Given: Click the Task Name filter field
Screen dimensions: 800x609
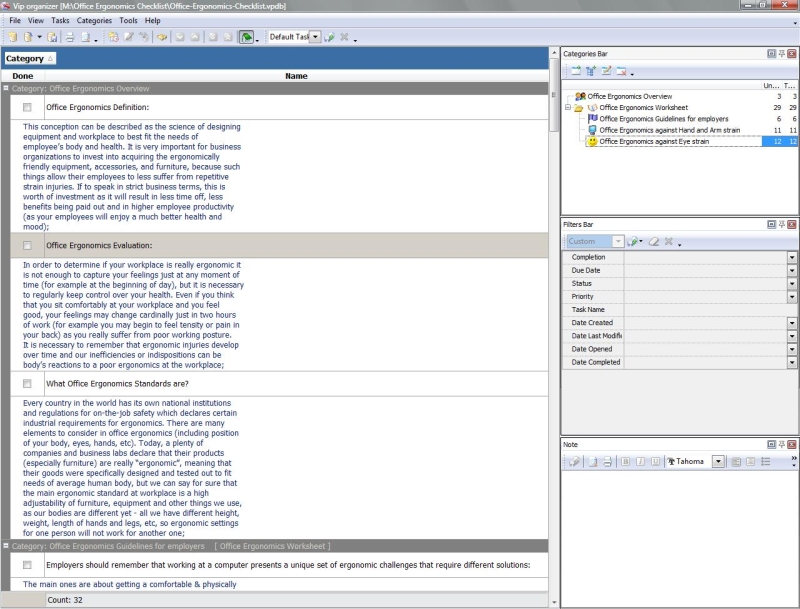Looking at the screenshot, I should (705, 310).
